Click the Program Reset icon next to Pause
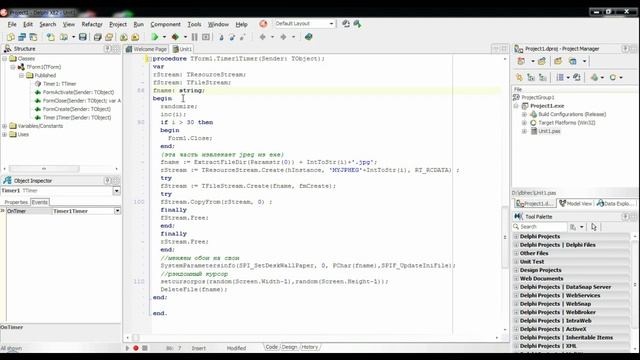Screen dimensions: 640x360 (206, 37)
